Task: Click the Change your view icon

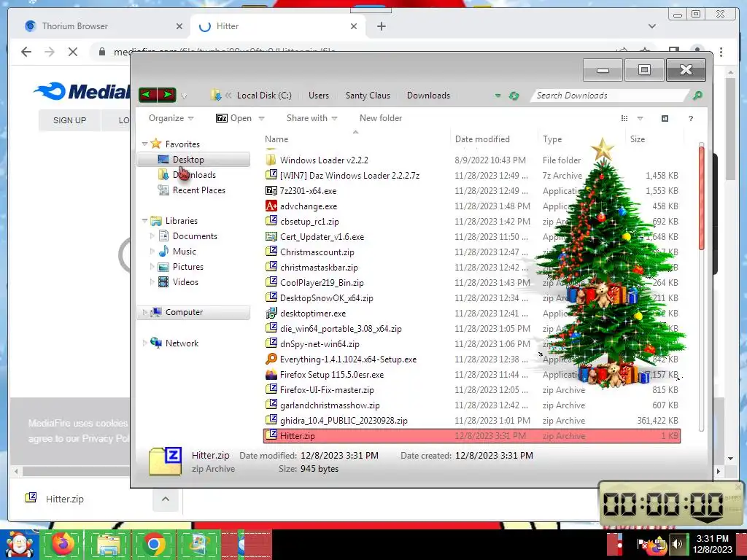Action: [624, 119]
